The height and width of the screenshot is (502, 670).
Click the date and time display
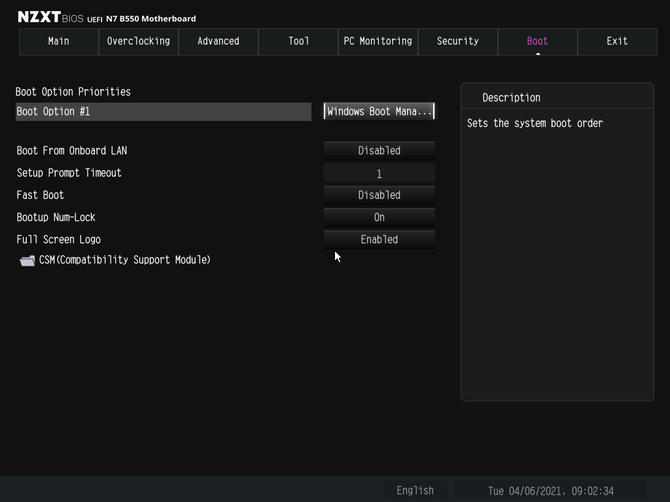[551, 491]
